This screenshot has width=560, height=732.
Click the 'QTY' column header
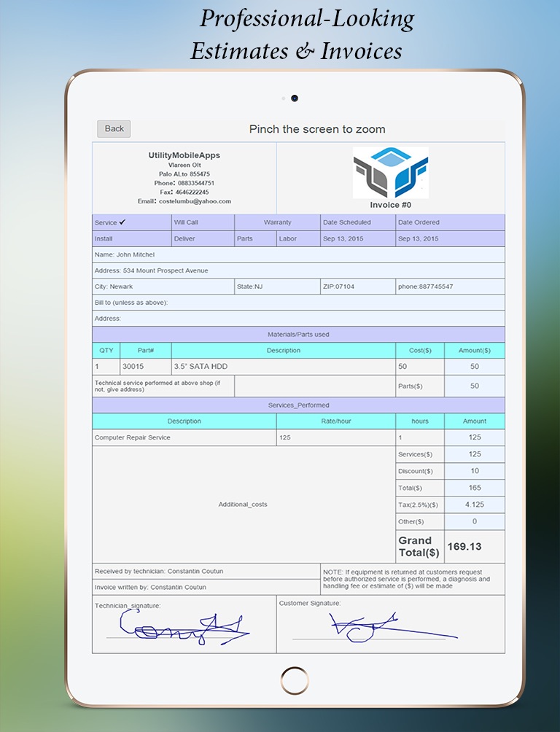point(106,350)
